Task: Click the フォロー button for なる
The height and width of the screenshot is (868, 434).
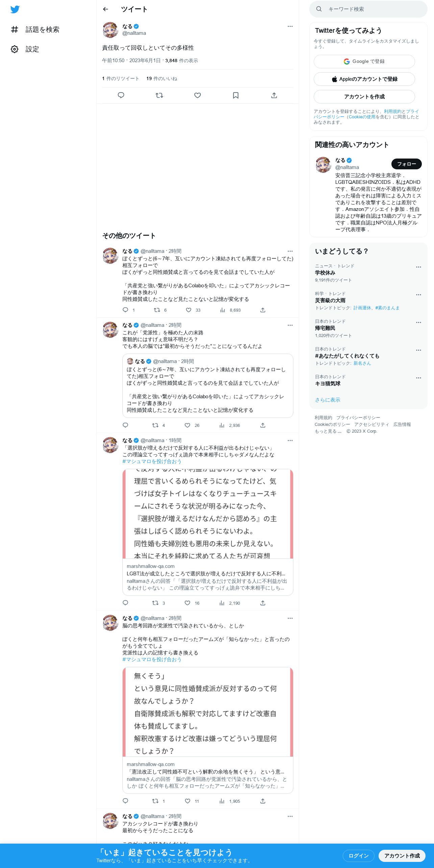Action: pos(406,164)
